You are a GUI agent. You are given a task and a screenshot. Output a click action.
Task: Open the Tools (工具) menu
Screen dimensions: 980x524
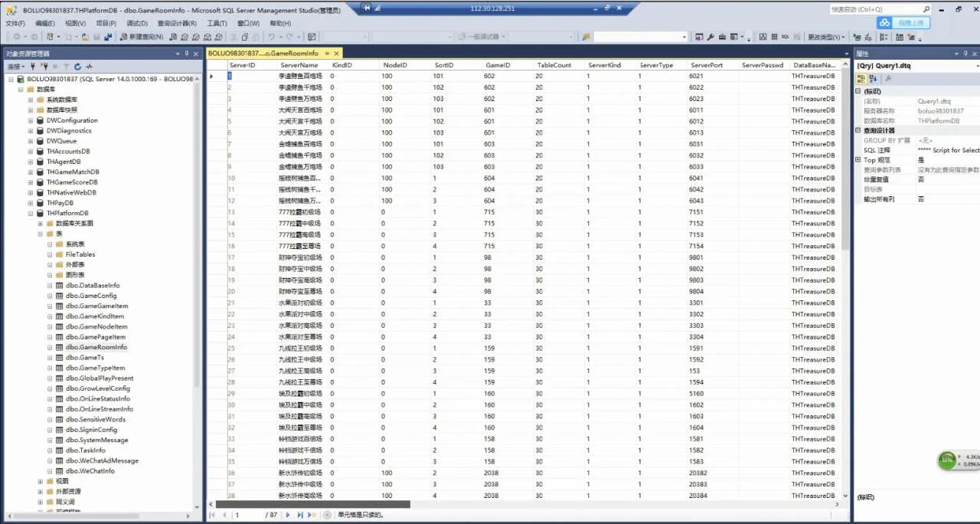pyautogui.click(x=217, y=23)
